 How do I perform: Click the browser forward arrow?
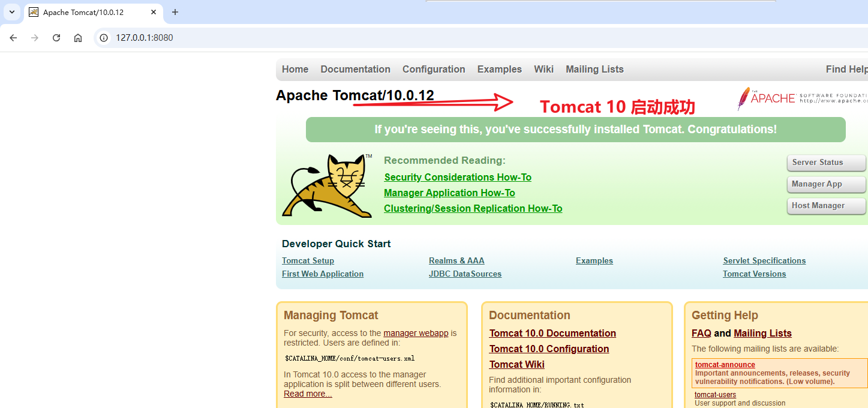click(35, 38)
